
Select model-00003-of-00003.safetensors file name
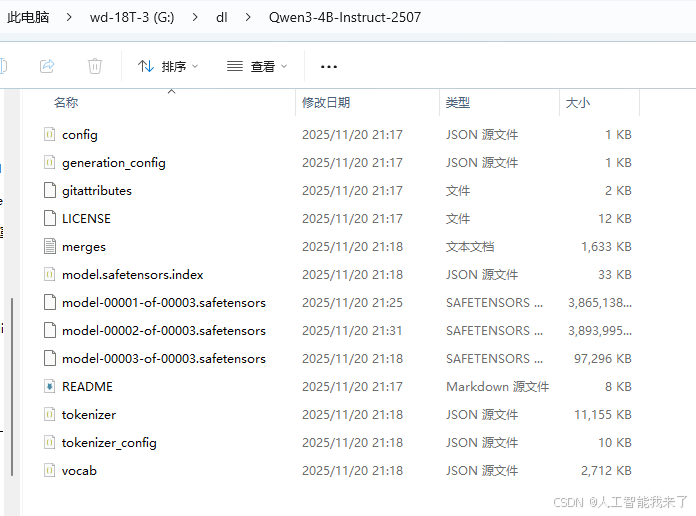tap(164, 358)
